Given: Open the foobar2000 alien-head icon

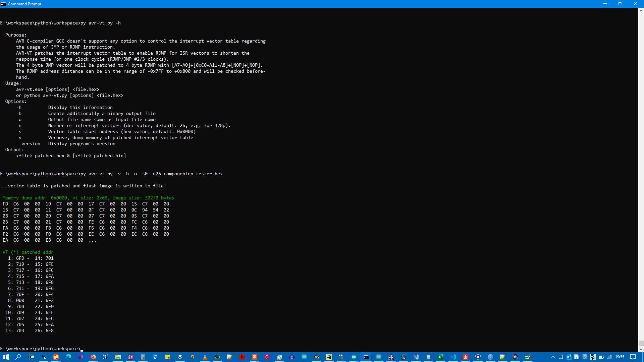Looking at the screenshot, I should 180,357.
